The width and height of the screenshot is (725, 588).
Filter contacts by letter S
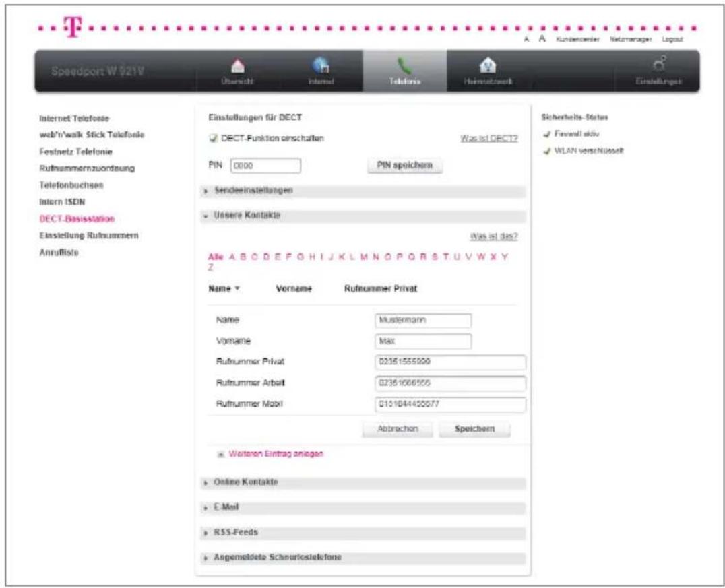[435, 257]
